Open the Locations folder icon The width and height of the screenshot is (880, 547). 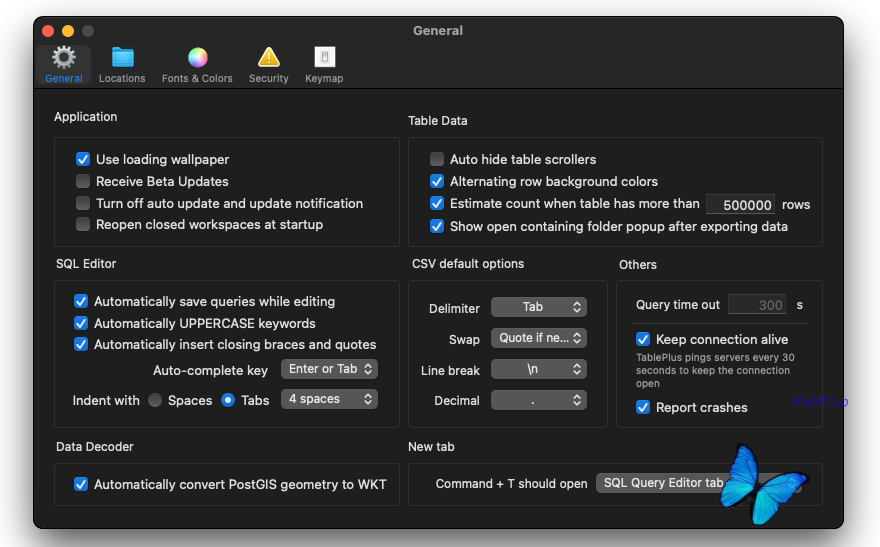point(122,58)
